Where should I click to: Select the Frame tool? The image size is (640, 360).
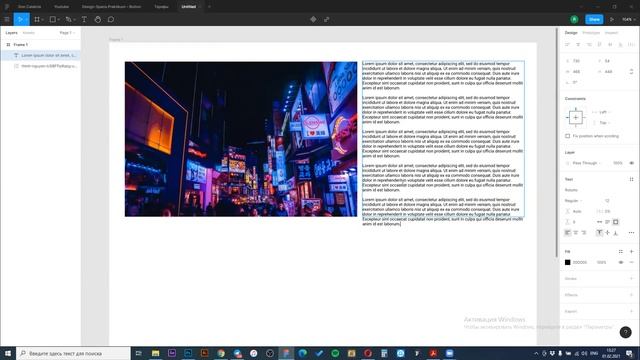coord(37,19)
